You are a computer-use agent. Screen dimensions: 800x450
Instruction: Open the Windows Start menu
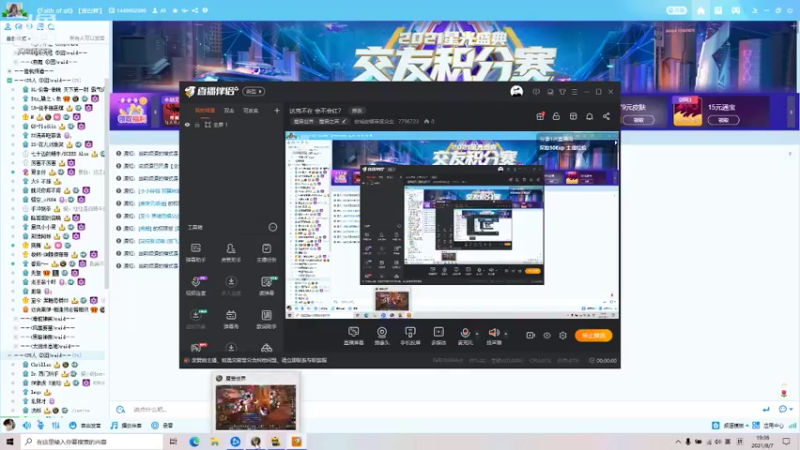10,441
